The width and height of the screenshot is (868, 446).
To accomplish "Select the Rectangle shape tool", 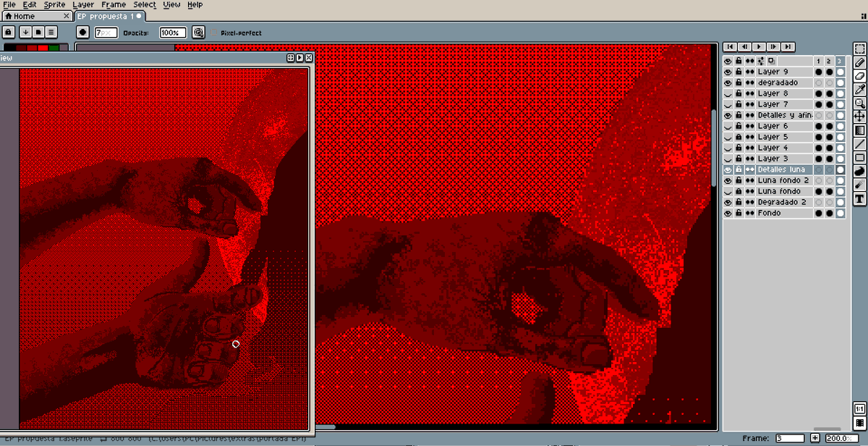I will pos(860,157).
